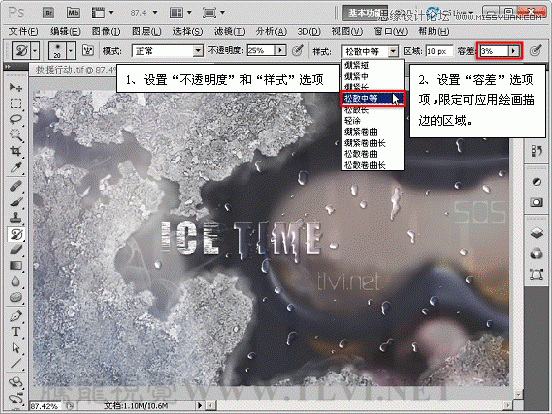Select the Line tool
Screen dimensions: 552x414
[15, 364]
